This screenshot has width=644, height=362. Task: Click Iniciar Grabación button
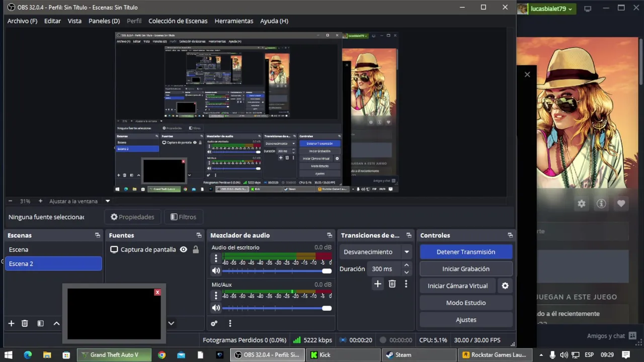click(466, 269)
